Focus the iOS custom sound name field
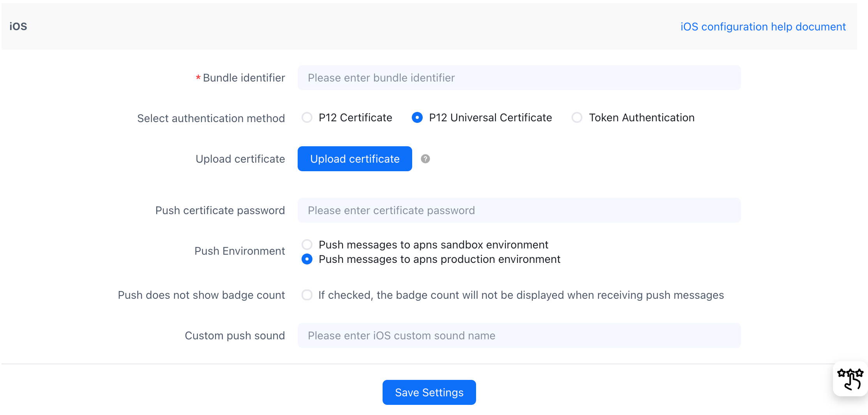The height and width of the screenshot is (415, 868). click(x=519, y=335)
